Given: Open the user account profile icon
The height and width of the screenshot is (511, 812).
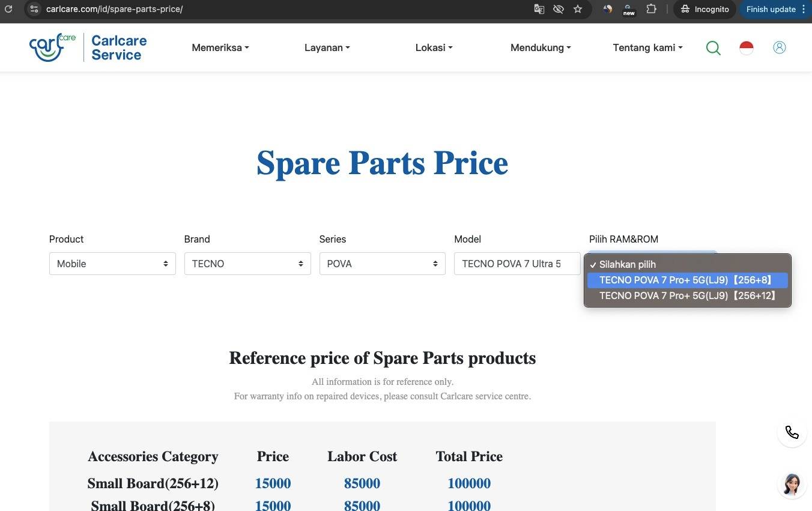Looking at the screenshot, I should click(x=780, y=47).
